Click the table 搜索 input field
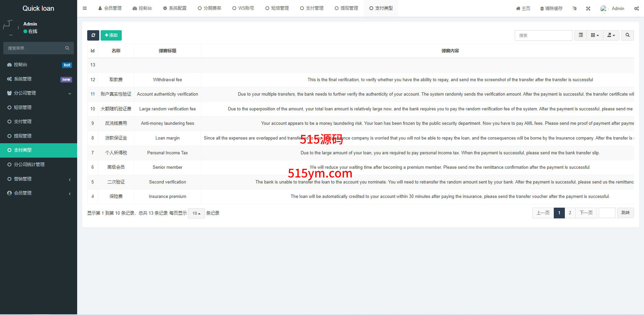644x315 pixels. 543,35
